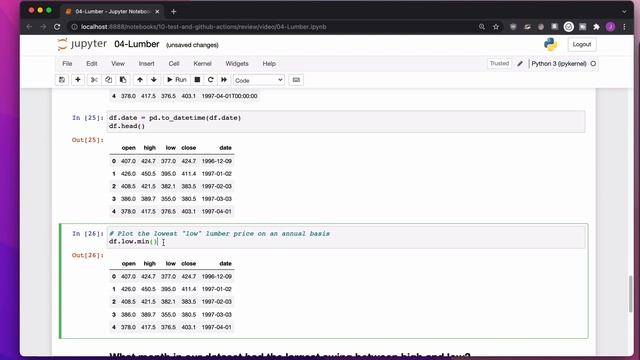The width and height of the screenshot is (640, 360).
Task: Open the cell type Code dropdown
Action: [258, 80]
